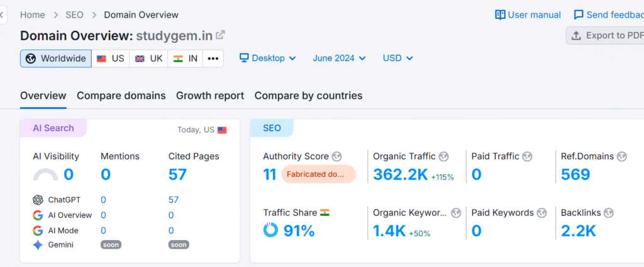Click the AI Search card label
The height and width of the screenshot is (267, 644).
(x=53, y=128)
